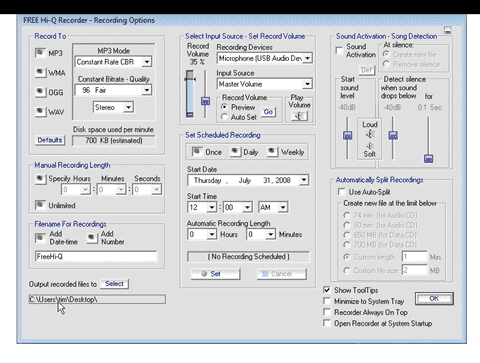Select 74 min for Audio CD option
The image size is (480, 363).
tap(347, 215)
